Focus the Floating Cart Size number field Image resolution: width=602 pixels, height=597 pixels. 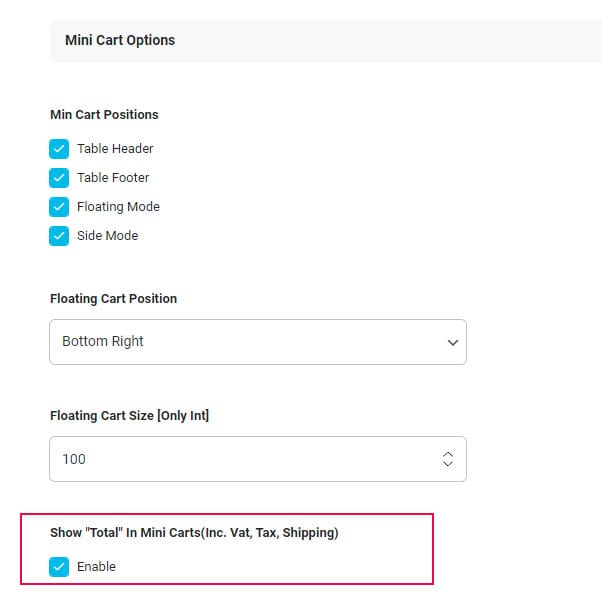tap(240, 460)
